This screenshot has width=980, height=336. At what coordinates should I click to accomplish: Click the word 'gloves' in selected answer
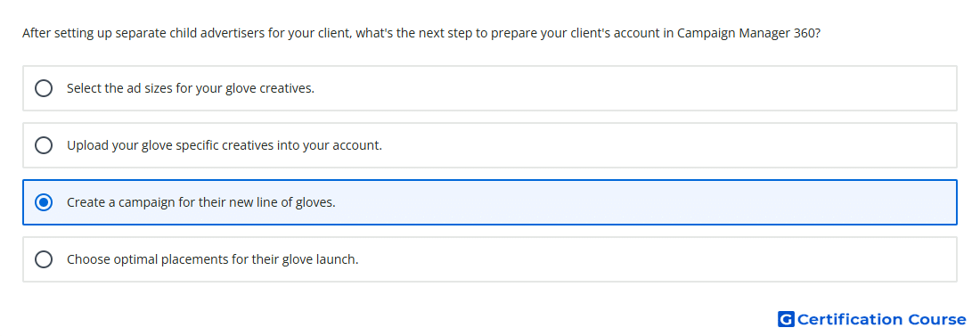(314, 202)
